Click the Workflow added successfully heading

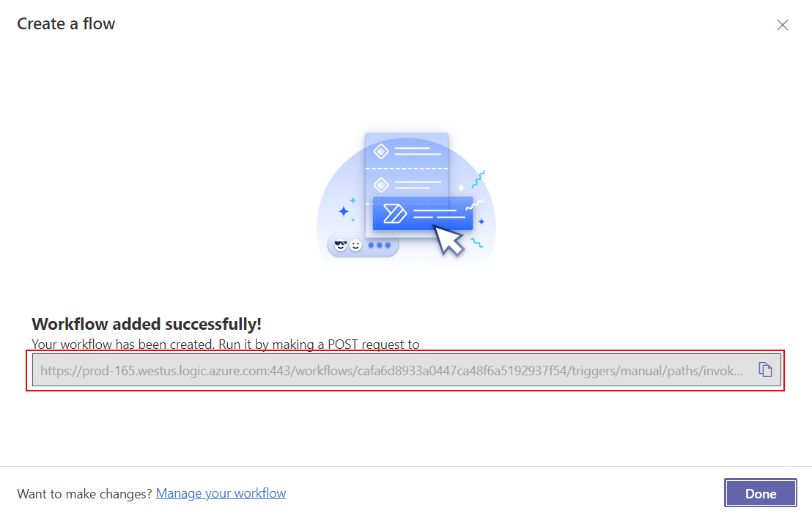pyautogui.click(x=147, y=324)
